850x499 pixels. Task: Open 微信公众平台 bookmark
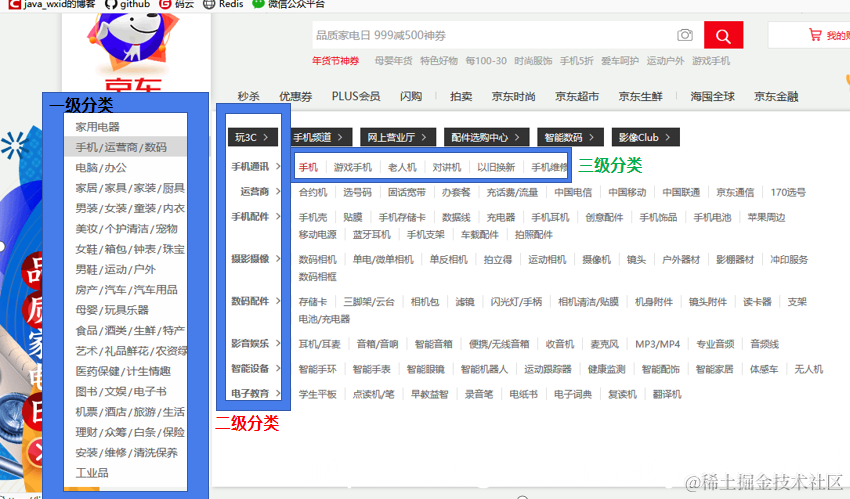(x=289, y=4)
